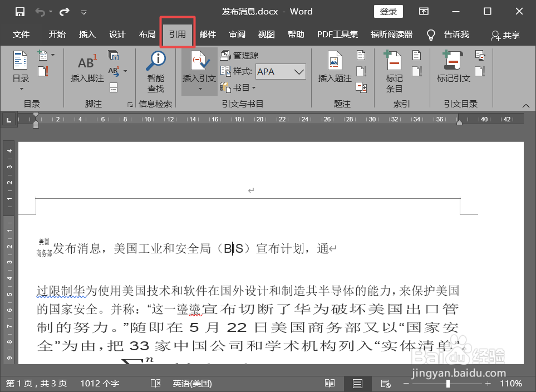Click the tab selector at ruler corner

[x=9, y=120]
